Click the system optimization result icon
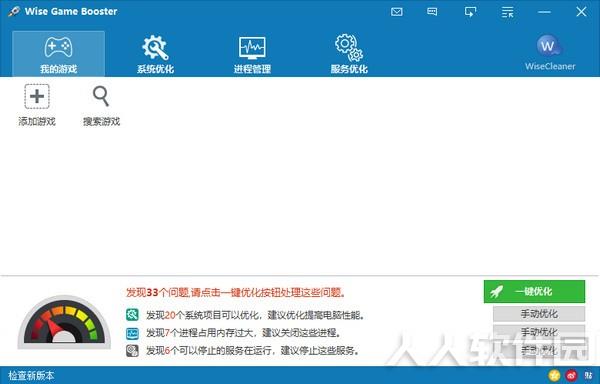 [132, 315]
